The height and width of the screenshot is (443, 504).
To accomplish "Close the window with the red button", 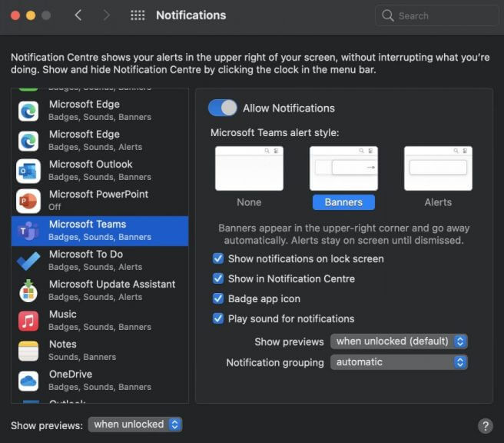I will pyautogui.click(x=15, y=15).
